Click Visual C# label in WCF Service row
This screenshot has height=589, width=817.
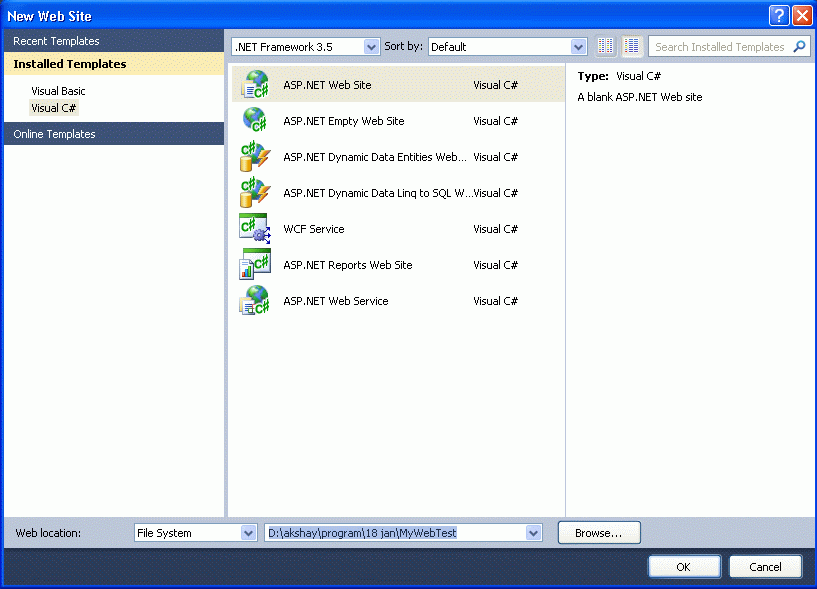coord(496,229)
